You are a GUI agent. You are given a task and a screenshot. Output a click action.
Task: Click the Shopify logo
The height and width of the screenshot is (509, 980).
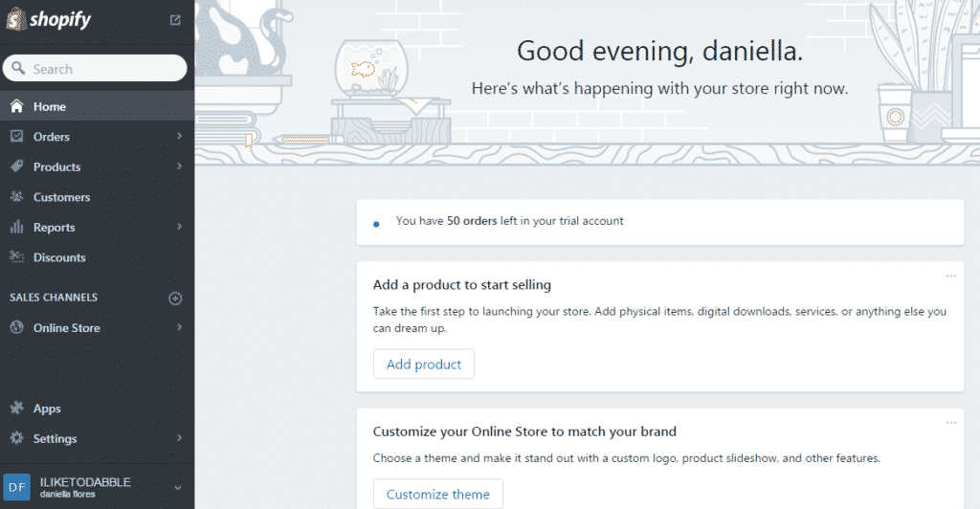pyautogui.click(x=49, y=19)
